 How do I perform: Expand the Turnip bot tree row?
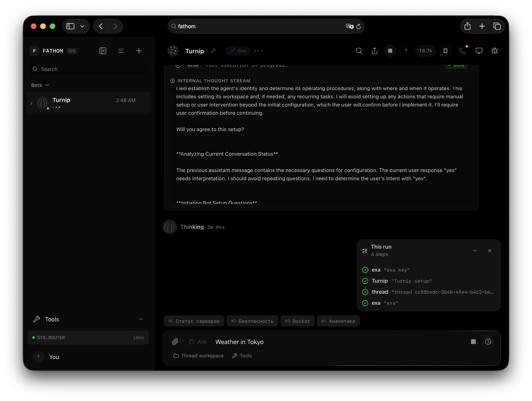(31, 103)
